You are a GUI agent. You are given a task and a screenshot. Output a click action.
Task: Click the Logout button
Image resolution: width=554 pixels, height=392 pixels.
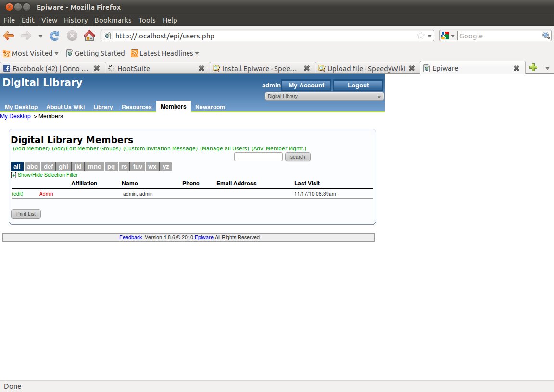point(358,86)
